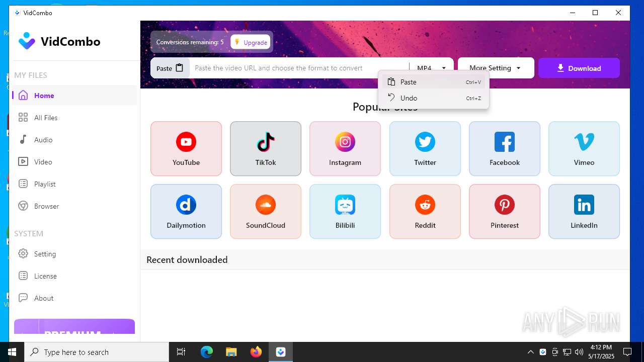Open Pinterest site tile
644x362 pixels.
[505, 211]
